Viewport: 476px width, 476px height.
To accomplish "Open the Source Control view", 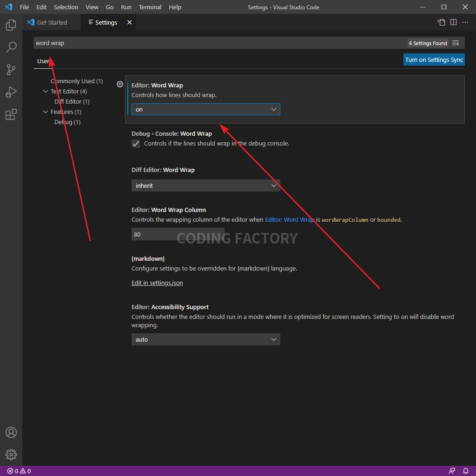I will (x=11, y=70).
